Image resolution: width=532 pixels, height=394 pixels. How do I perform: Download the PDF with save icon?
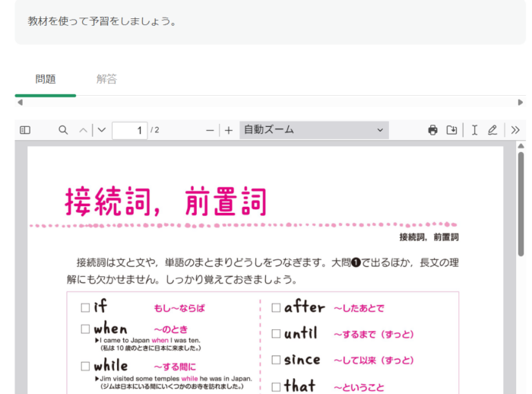point(451,130)
